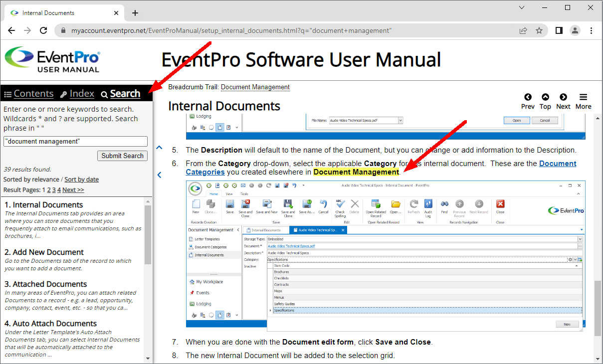Go to the Next topic
Screen dimensions: 603x364
tap(563, 102)
